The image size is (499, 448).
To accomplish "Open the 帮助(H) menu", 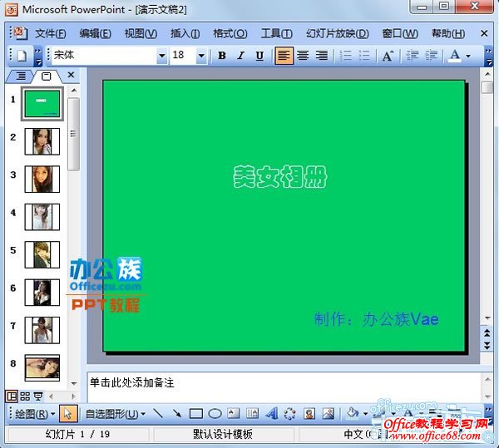I will [448, 33].
